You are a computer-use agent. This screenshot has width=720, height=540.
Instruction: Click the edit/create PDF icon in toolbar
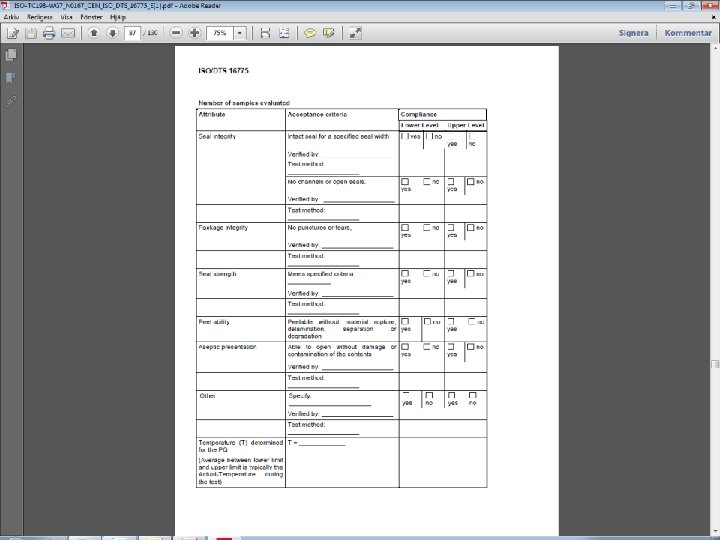click(13, 33)
